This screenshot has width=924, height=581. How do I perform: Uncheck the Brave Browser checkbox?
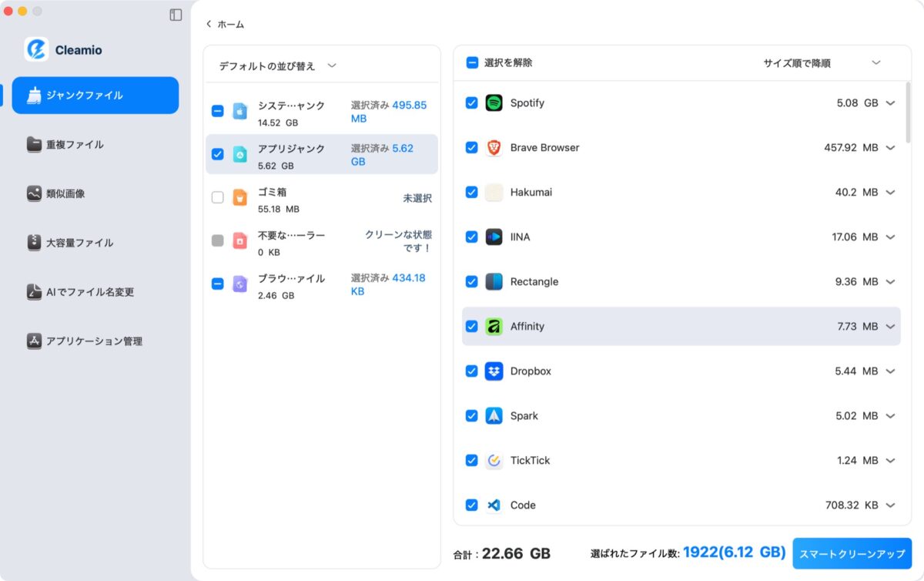tap(471, 147)
